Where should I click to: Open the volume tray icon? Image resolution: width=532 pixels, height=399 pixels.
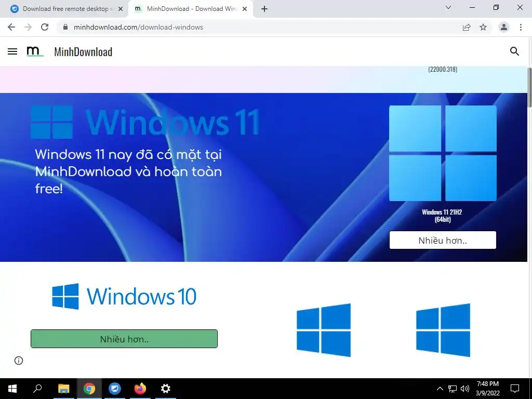coord(465,389)
